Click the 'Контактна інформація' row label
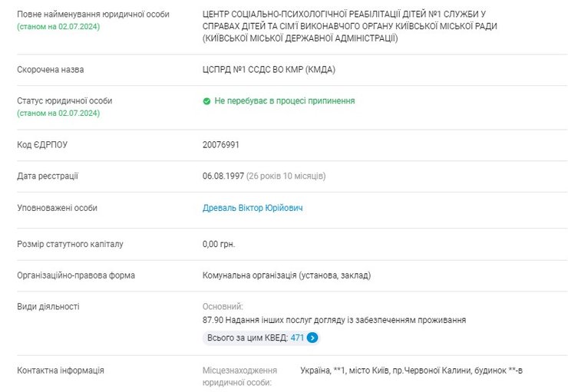Image resolution: width=568 pixels, height=392 pixels. (x=61, y=371)
